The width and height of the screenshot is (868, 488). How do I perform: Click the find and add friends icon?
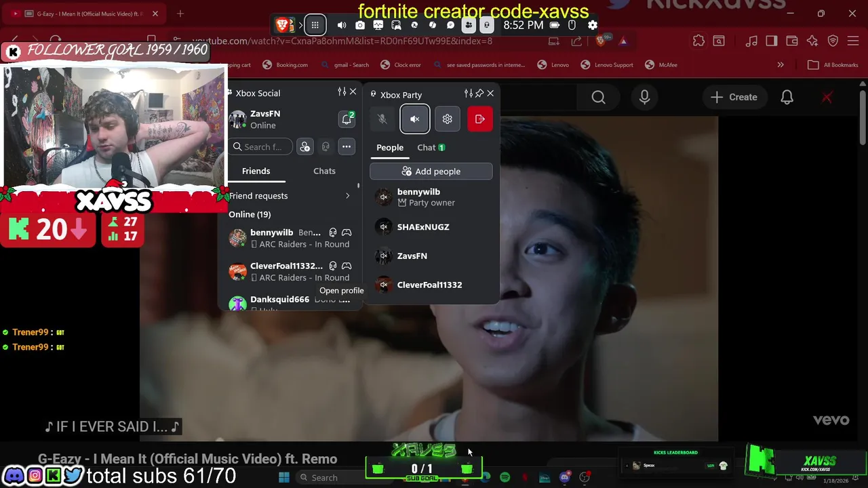(305, 146)
